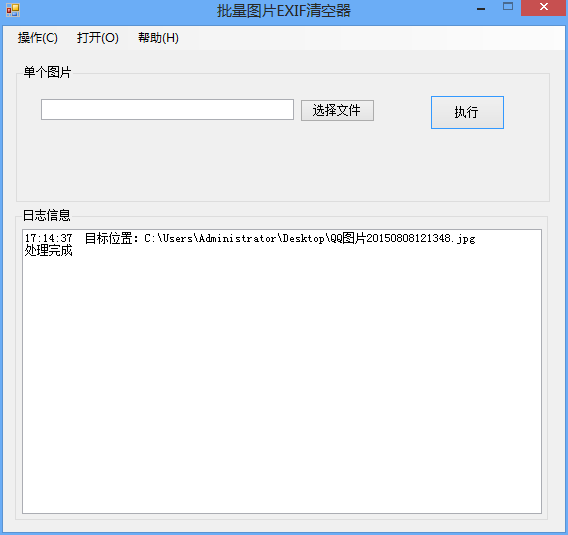Click the C:\Users\Administrator path in log
This screenshot has width=568, height=535.
tap(210, 238)
